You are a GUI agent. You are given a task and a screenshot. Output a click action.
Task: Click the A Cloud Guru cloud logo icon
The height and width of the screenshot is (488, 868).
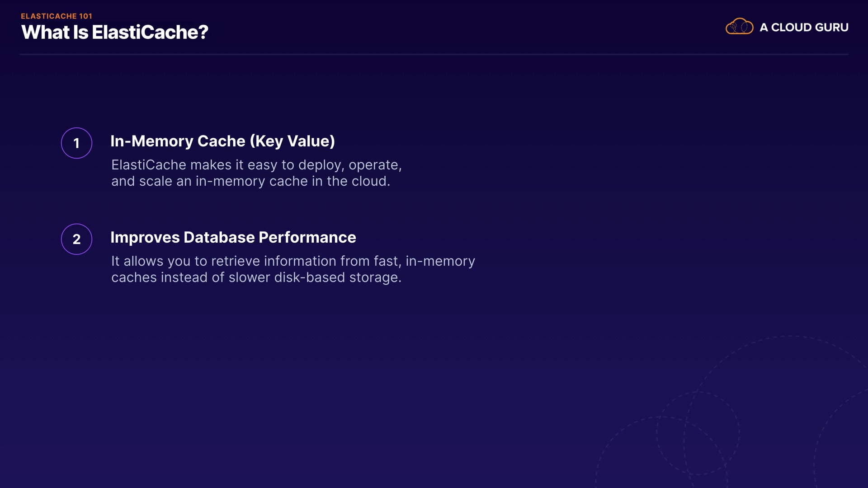(x=739, y=27)
